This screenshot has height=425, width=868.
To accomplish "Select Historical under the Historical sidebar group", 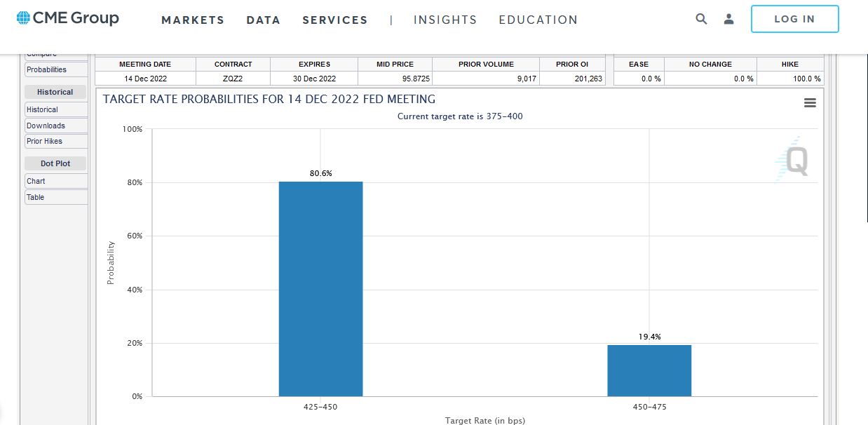I will click(56, 109).
